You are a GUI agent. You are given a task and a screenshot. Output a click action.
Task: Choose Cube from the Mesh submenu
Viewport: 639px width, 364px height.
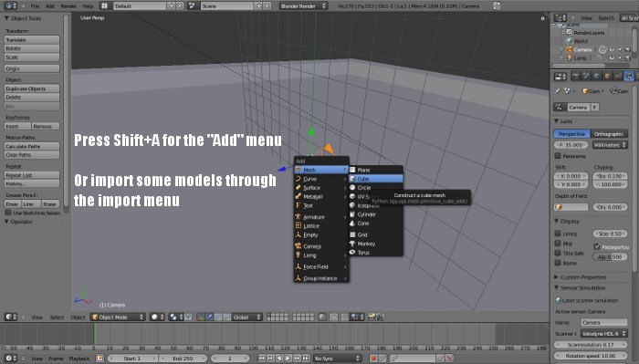pos(376,179)
